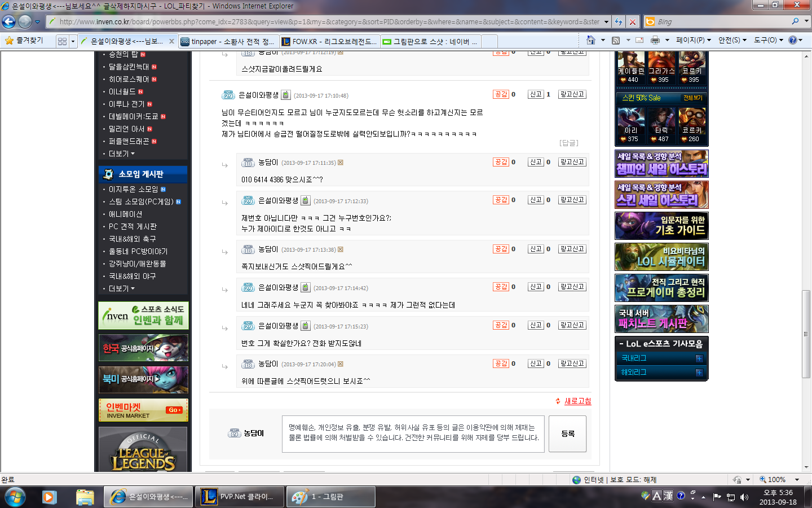Image resolution: width=812 pixels, height=508 pixels.
Task: Click 신고 on the 17:14:42 comment
Action: [x=536, y=287]
